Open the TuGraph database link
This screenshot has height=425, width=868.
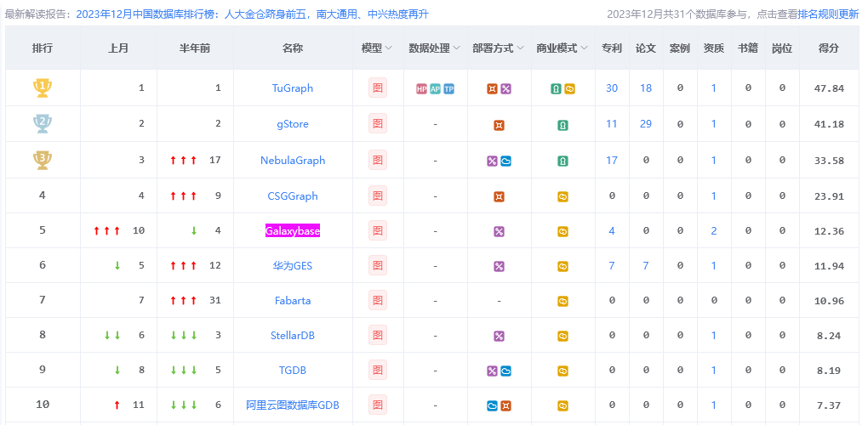pyautogui.click(x=293, y=88)
